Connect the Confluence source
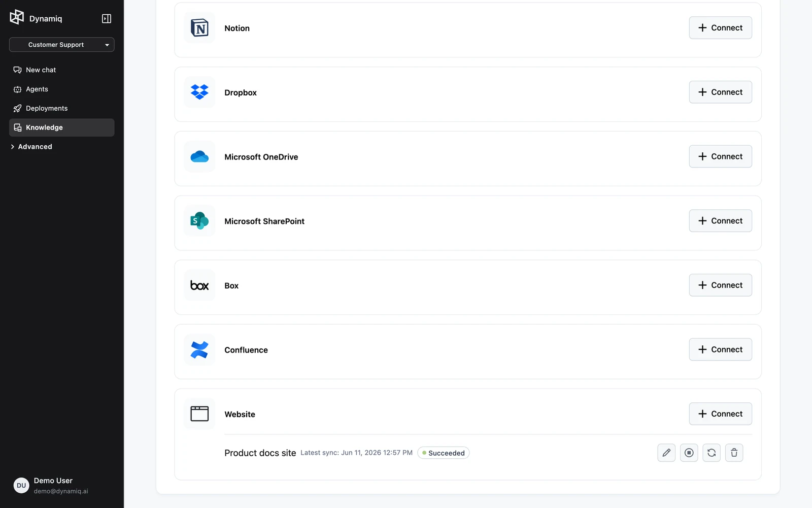Screen dimensions: 812x508 tap(720, 350)
